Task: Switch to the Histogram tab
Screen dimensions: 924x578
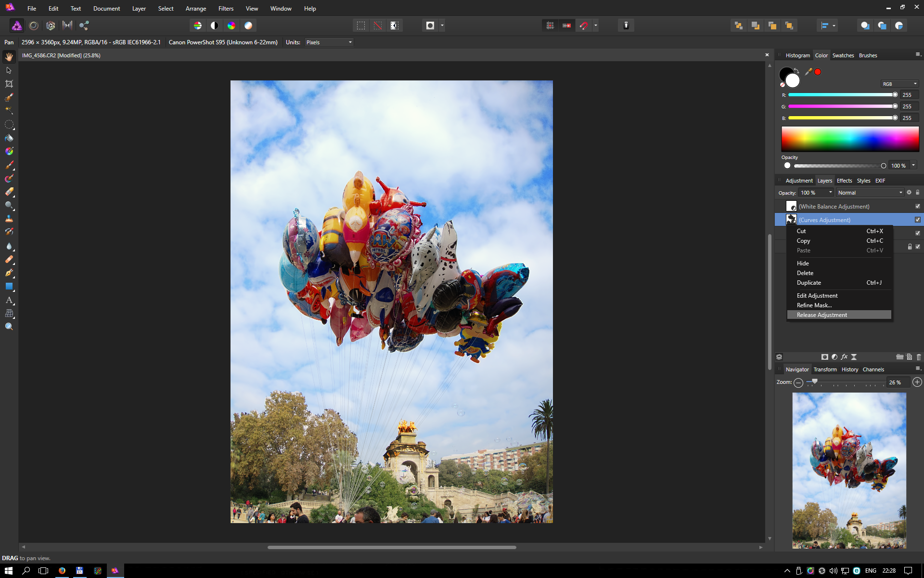Action: point(797,55)
